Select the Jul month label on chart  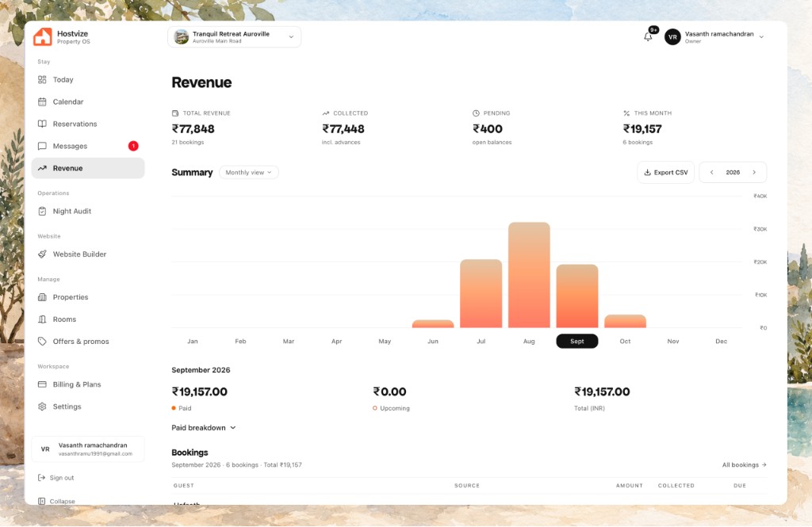point(481,341)
